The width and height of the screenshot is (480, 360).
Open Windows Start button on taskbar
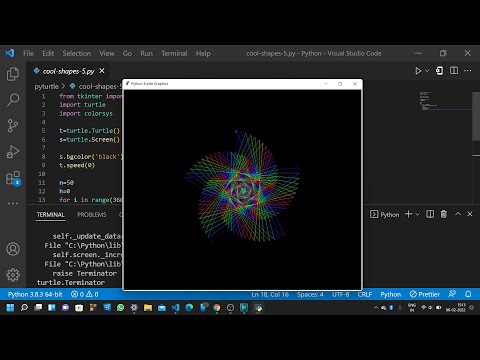click(10, 307)
